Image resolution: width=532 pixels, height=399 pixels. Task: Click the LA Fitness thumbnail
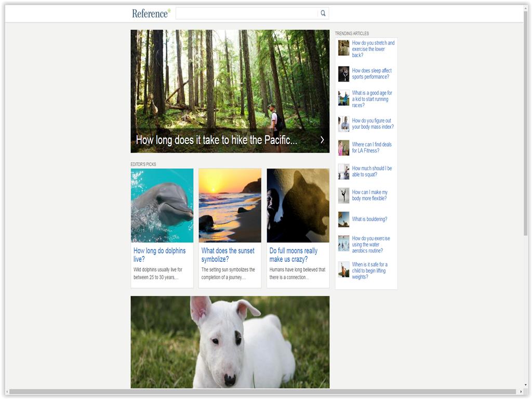[344, 148]
